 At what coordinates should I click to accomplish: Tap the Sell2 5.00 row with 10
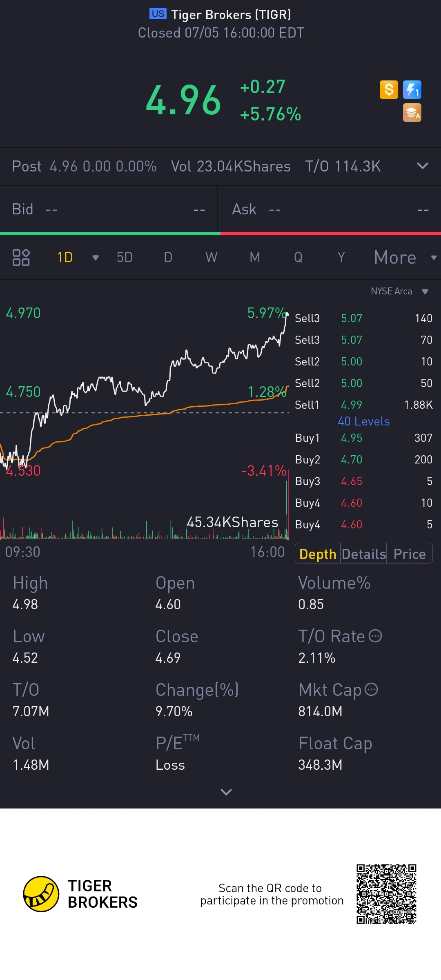click(x=364, y=361)
